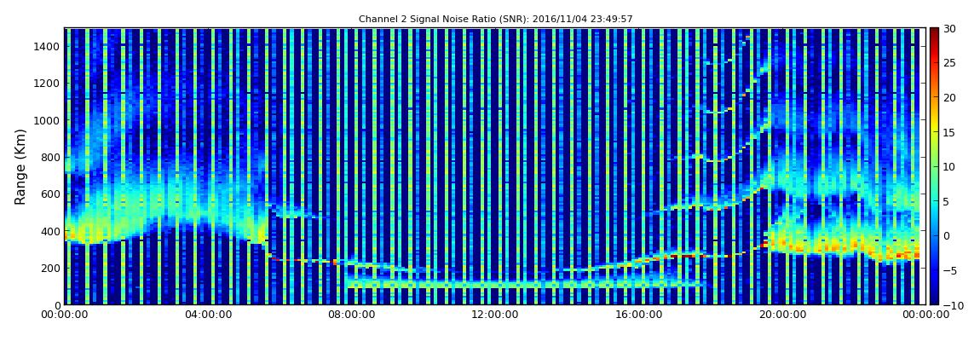980x347 pixels.
Task: Click the 200 range tick label
Action: coord(50,268)
